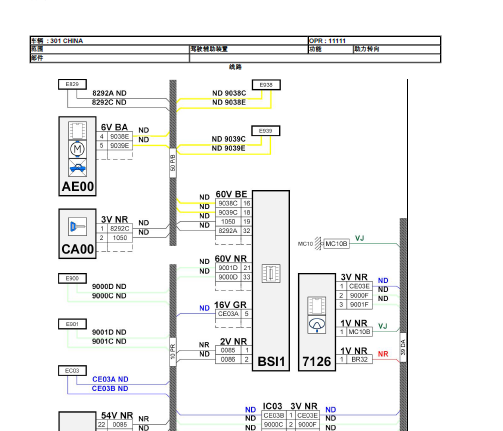Select the motor M symbol in AE00
The width and height of the screenshot is (503, 431).
77,149
